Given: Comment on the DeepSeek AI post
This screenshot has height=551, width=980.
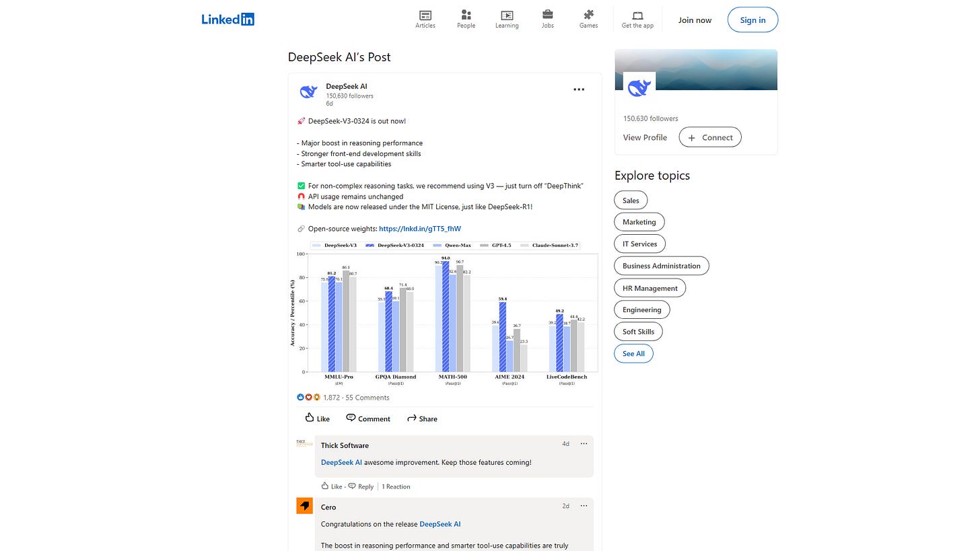Looking at the screenshot, I should coord(368,418).
